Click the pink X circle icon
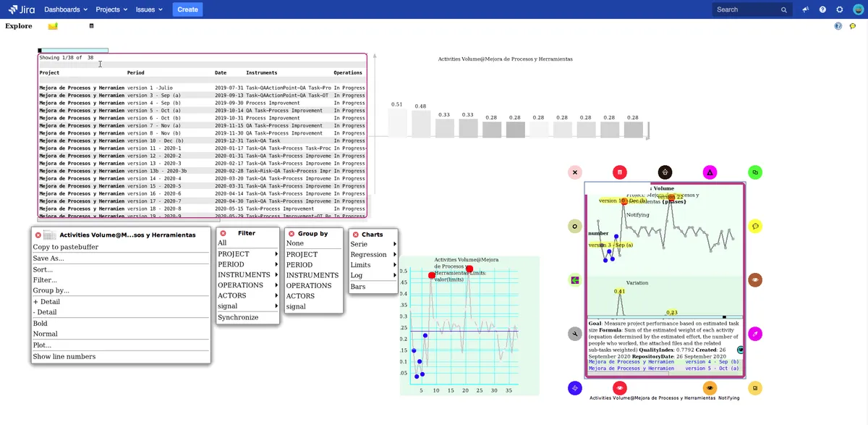868x425 pixels. pos(575,172)
